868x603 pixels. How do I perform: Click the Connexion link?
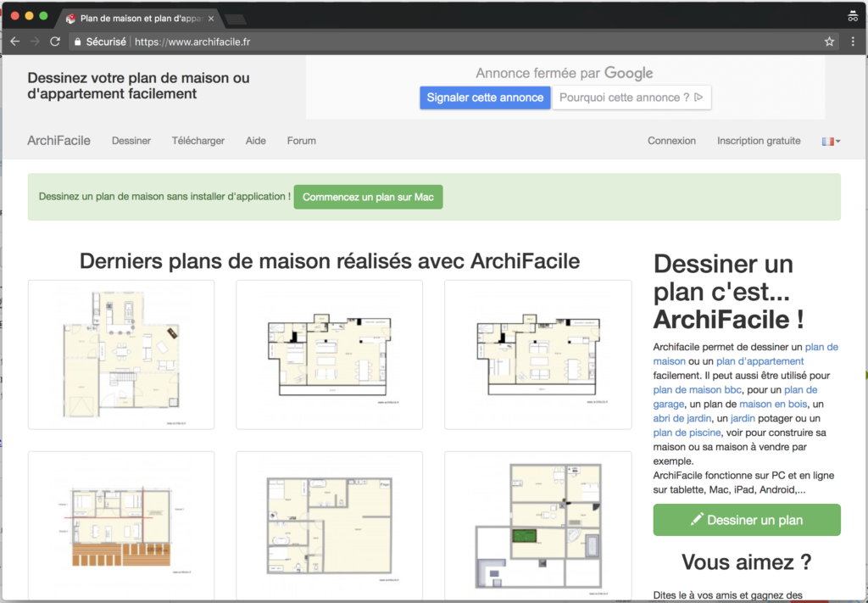tap(671, 141)
